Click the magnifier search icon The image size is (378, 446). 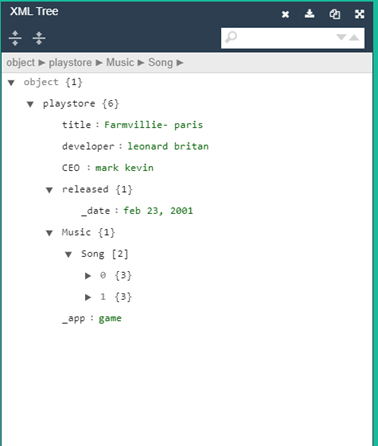(x=231, y=37)
